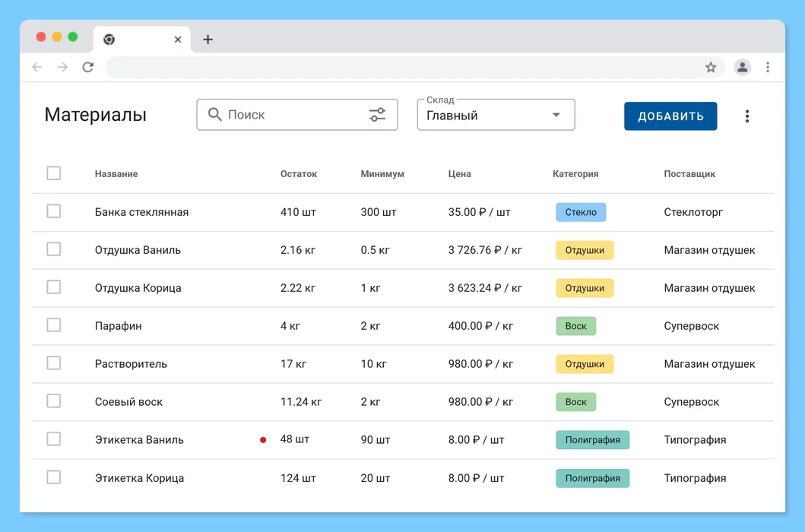Open the Парафин material name
The image size is (805, 532).
[118, 326]
